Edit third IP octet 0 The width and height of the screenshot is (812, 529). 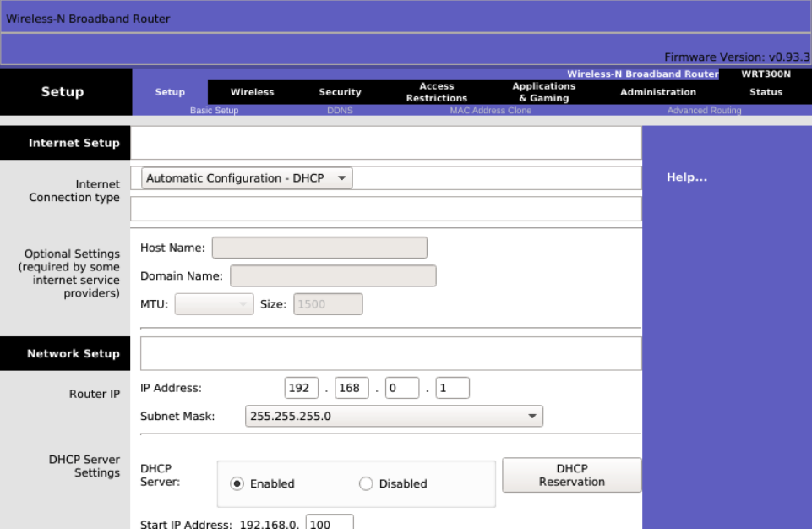(x=402, y=388)
